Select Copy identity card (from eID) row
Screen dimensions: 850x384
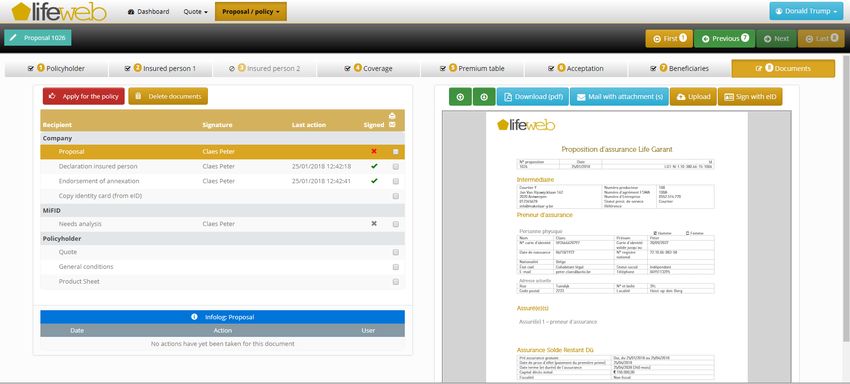[222, 196]
